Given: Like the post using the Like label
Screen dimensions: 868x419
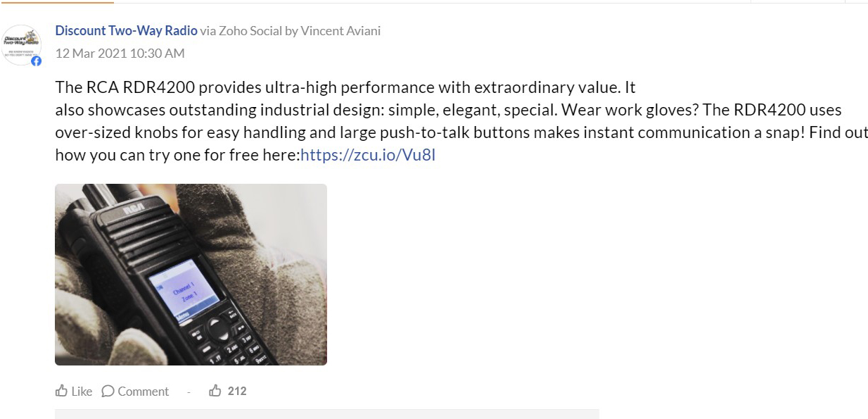Looking at the screenshot, I should (82, 392).
